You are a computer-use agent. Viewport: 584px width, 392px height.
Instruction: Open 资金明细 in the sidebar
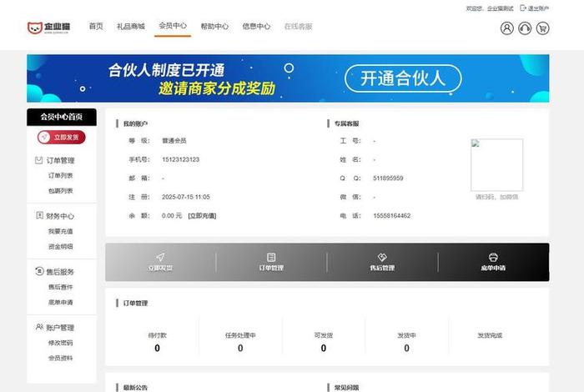click(60, 247)
